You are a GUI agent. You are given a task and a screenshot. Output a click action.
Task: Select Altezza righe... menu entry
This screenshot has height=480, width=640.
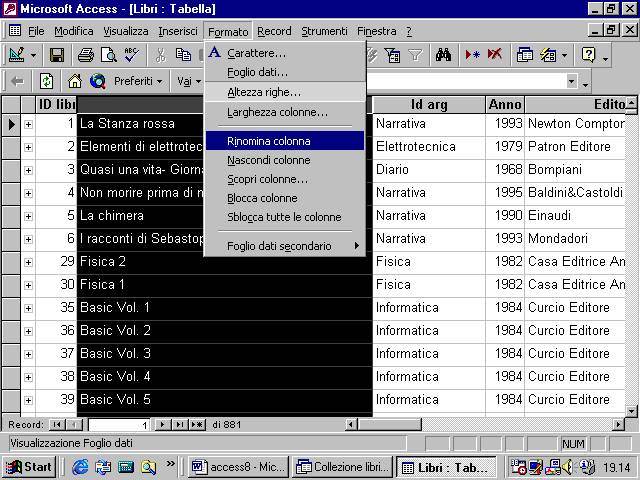pos(285,92)
